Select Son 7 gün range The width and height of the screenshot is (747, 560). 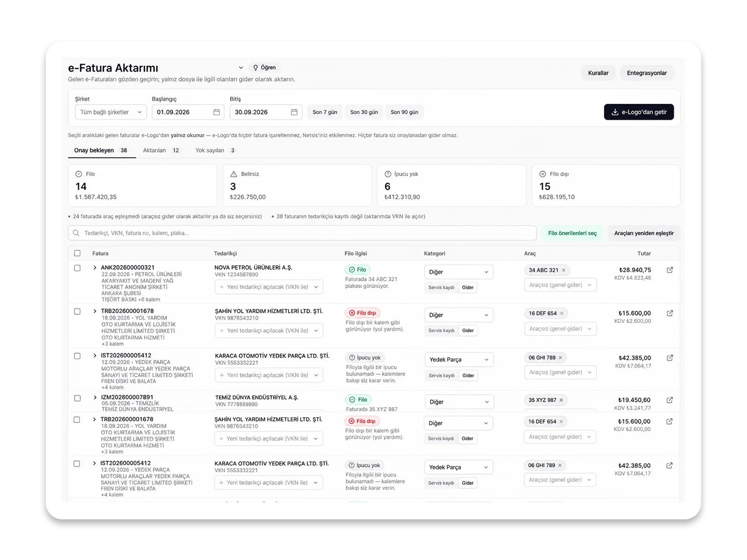click(325, 112)
